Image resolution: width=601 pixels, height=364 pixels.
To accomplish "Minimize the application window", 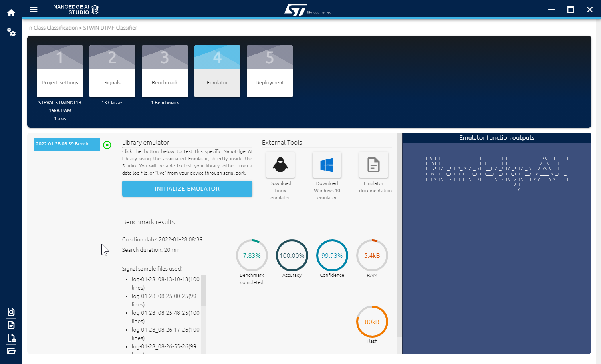I will (x=551, y=10).
